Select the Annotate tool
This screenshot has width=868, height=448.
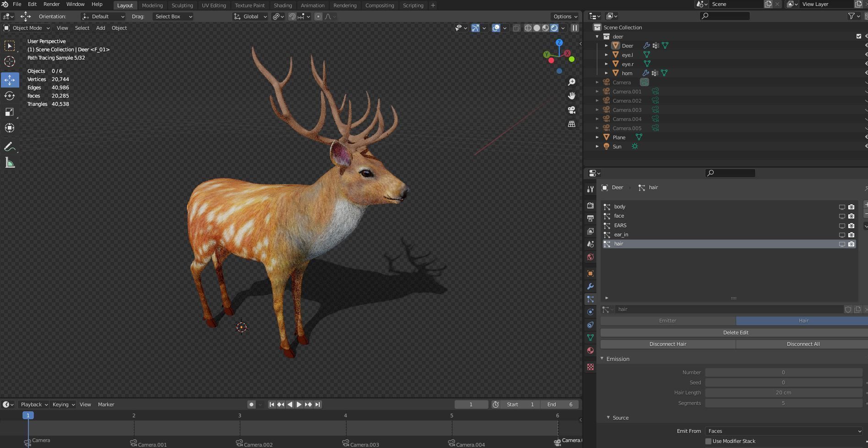[x=10, y=147]
